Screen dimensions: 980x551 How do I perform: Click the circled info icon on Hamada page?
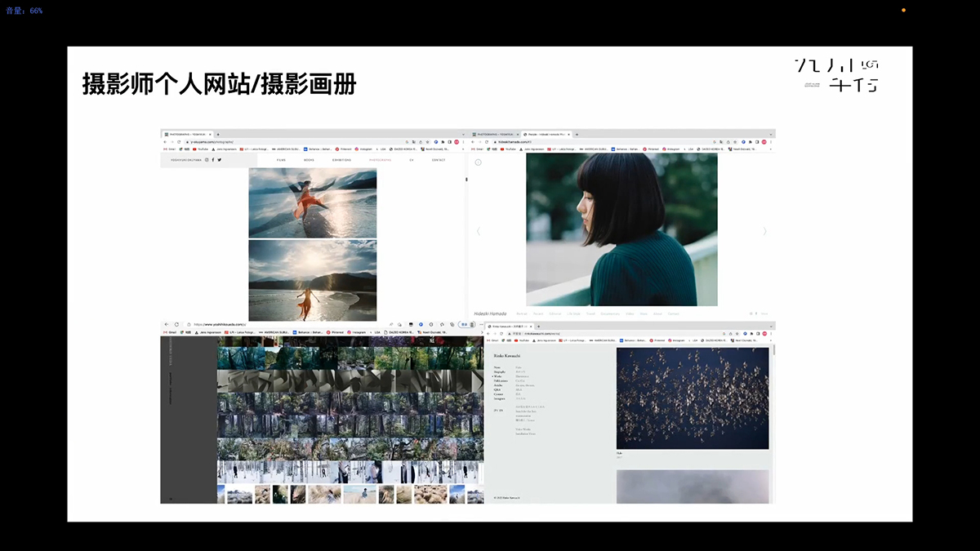479,162
